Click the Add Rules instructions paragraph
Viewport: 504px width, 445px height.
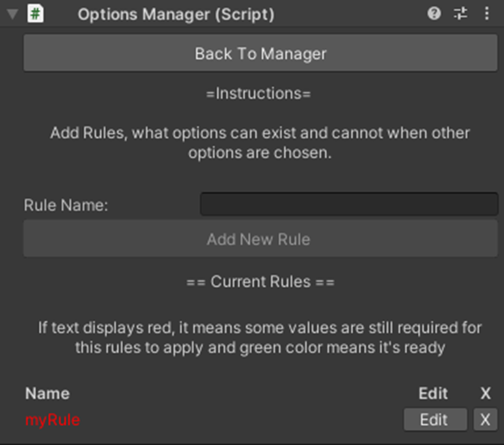(260, 142)
